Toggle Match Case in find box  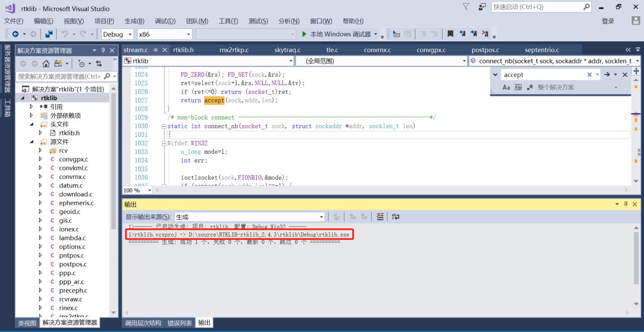pos(506,87)
